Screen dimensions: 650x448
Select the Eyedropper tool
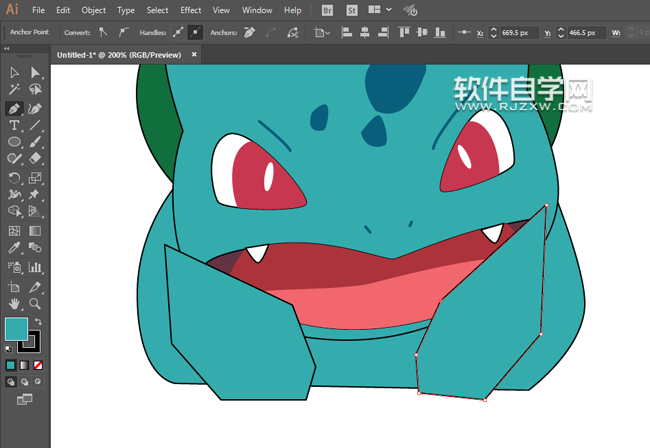15,248
